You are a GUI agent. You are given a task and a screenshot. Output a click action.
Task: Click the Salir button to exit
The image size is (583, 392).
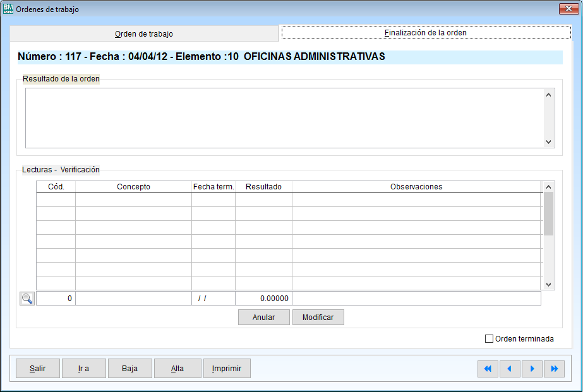(x=37, y=369)
